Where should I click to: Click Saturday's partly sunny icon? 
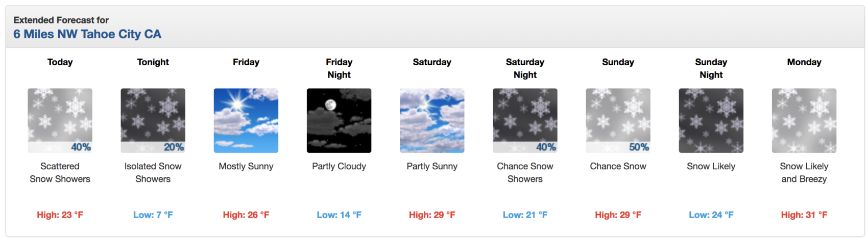coord(432,121)
